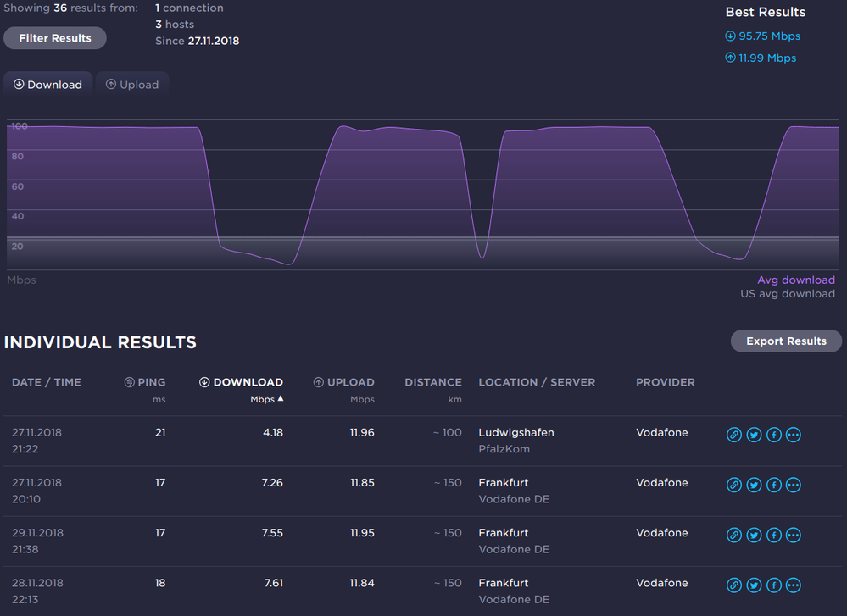Click upload arrow icon in UPLOAD header
Viewport: 847px width, 616px height.
point(319,382)
